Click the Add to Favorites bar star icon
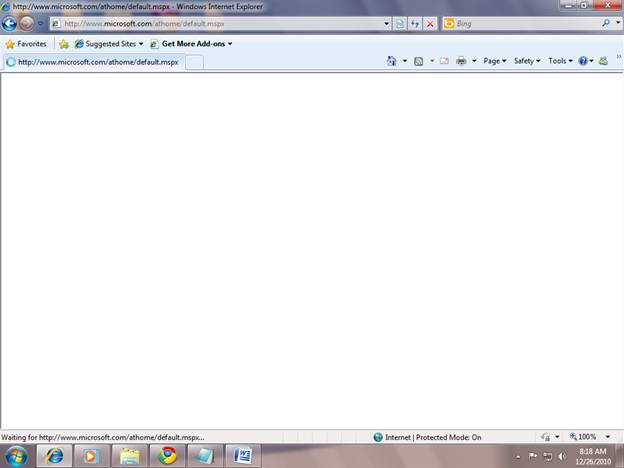 pyautogui.click(x=64, y=44)
